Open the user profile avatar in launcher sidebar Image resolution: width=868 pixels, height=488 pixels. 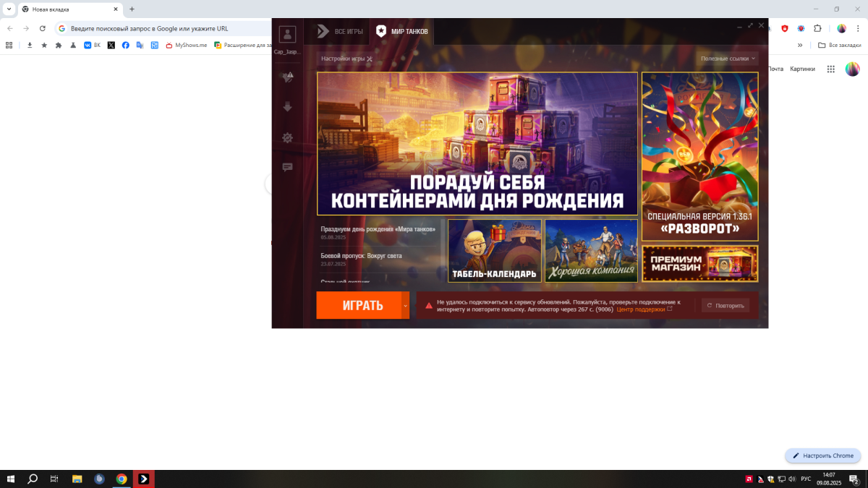pyautogui.click(x=287, y=34)
